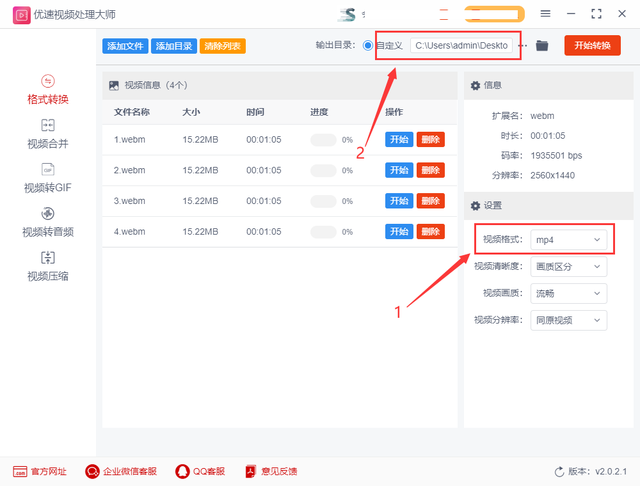Click the three-dots browse path button
This screenshot has height=486, width=640.
click(523, 45)
